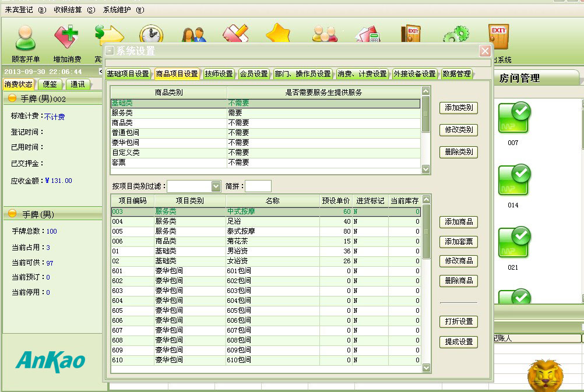584x392 pixels.
Task: Click the yellow star toolbar icon
Action: point(278,34)
